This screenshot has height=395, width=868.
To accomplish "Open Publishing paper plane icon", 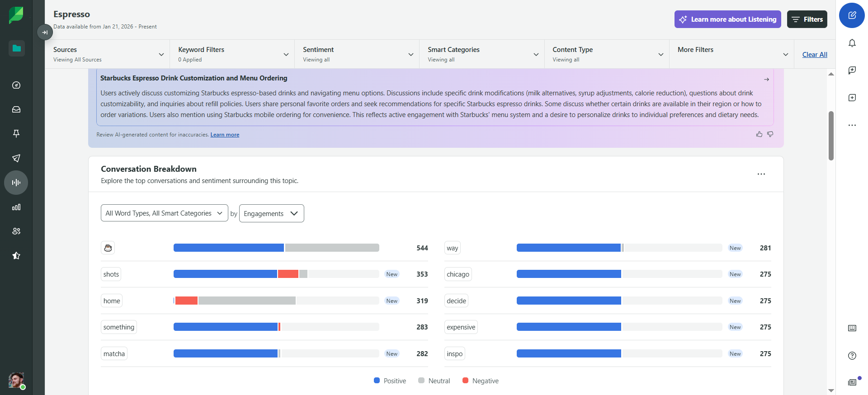I will click(x=16, y=158).
